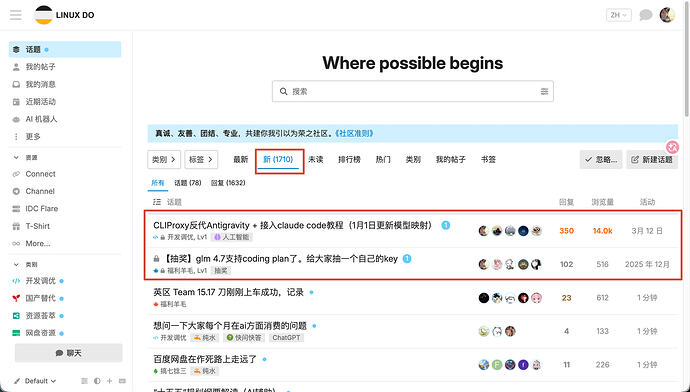Open 近期活动 in the sidebar
690x392 pixels.
click(x=65, y=102)
